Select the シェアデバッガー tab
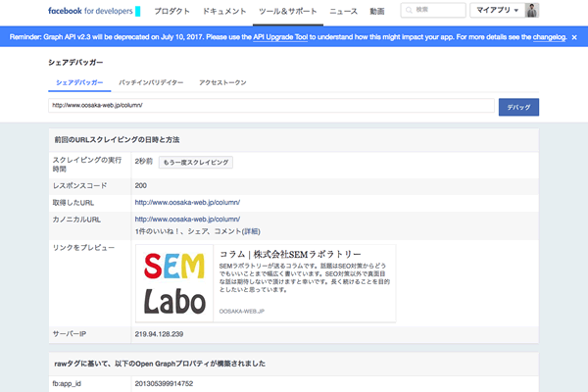588x392 pixels. click(79, 82)
